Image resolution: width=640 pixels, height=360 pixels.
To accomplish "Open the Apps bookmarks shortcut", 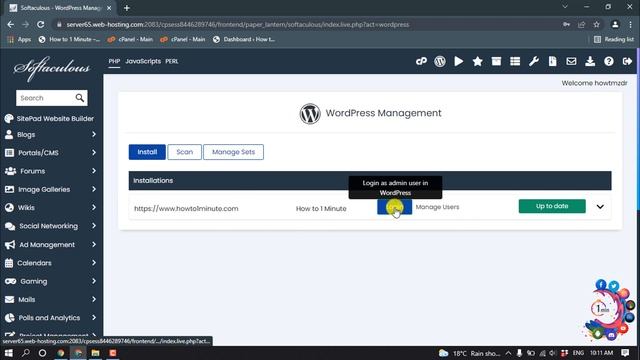I will (x=19, y=39).
